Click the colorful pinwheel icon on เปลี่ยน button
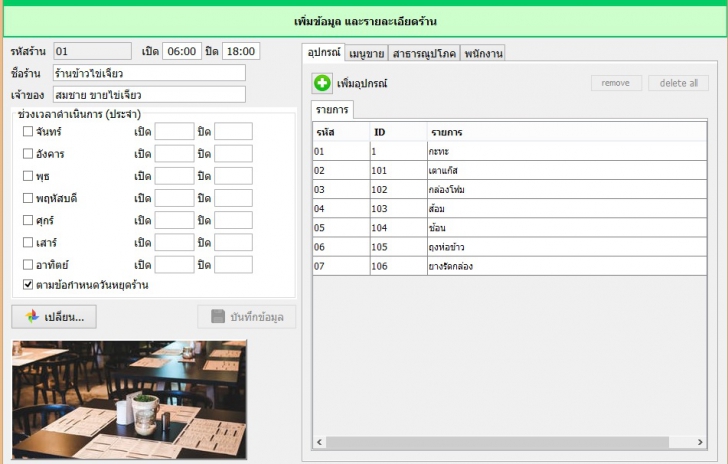 tap(32, 317)
